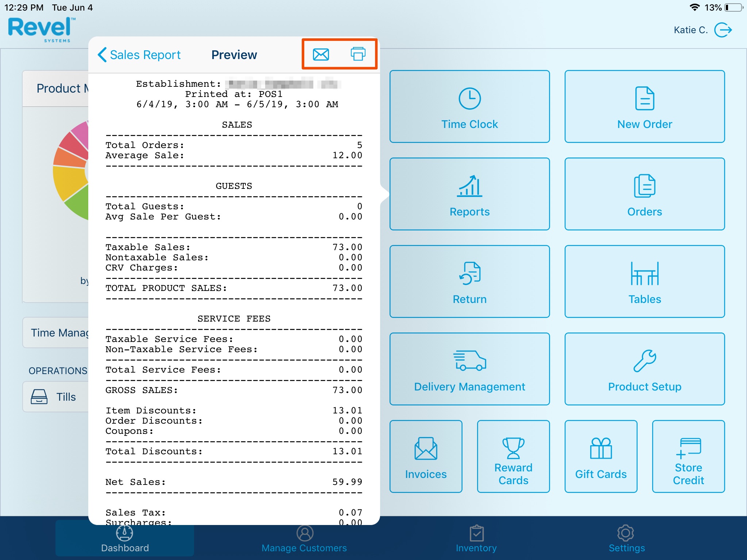This screenshot has width=747, height=560.
Task: Switch to the Manage Customers tab
Action: [304, 539]
